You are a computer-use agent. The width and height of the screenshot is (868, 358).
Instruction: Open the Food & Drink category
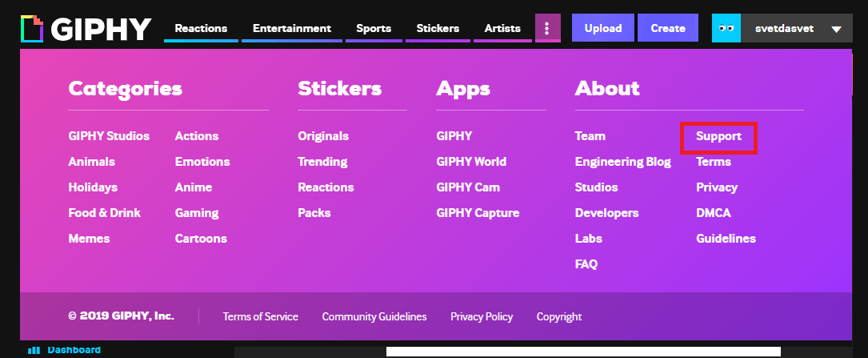(105, 213)
